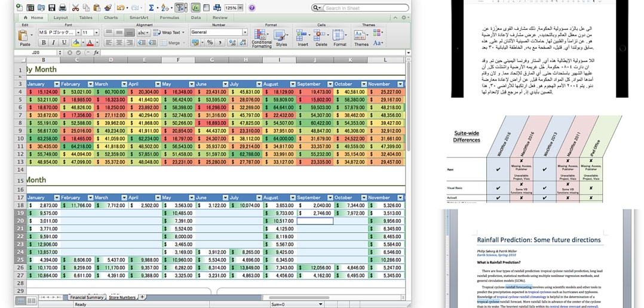Click the Wrap Text button
The image size is (644, 308).
point(168,32)
